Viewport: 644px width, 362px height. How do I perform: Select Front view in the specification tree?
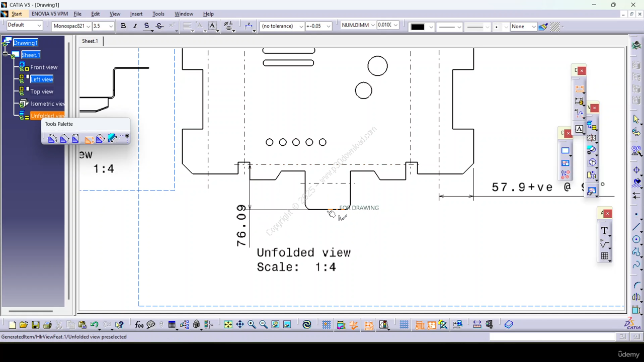click(x=44, y=67)
